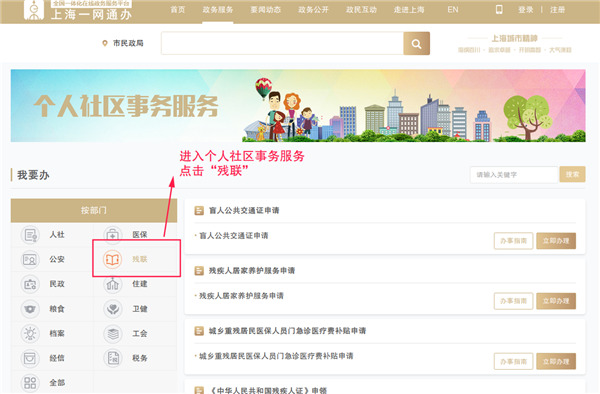
Task: Open 政务公开 in the top menu
Action: pos(313,10)
